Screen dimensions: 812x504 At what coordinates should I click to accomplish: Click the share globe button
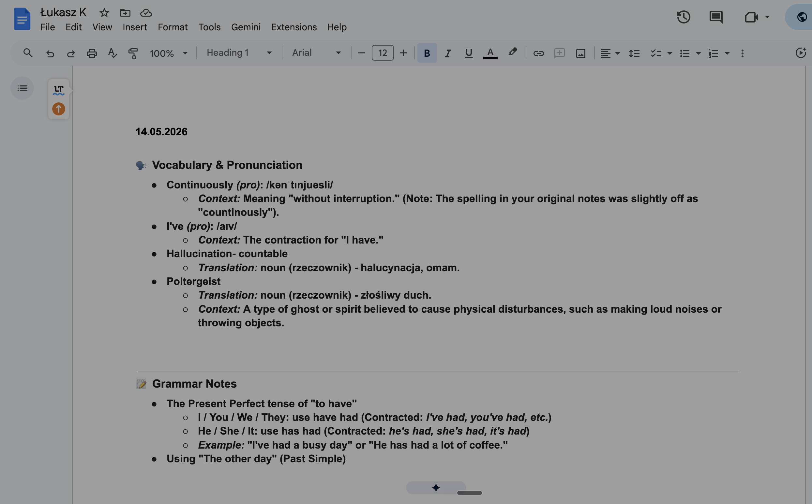(x=802, y=17)
